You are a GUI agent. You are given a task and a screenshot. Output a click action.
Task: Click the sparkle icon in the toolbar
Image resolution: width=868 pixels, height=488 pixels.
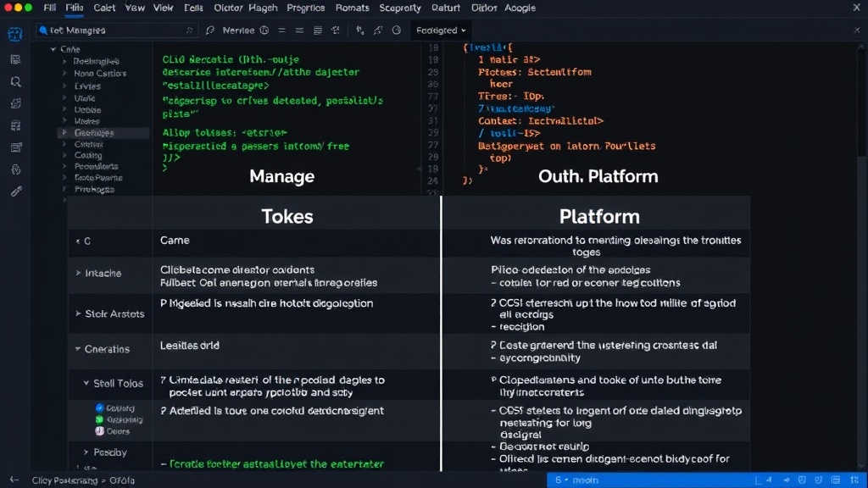point(336,30)
